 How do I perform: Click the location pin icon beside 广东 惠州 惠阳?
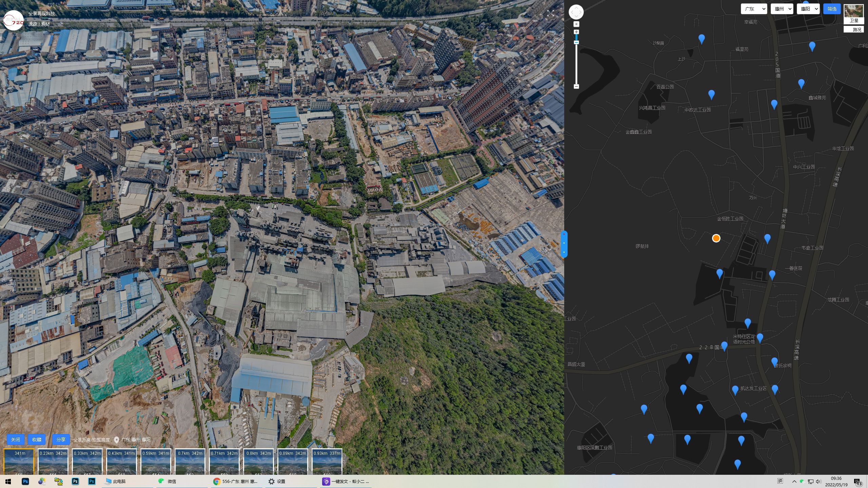[x=116, y=440]
